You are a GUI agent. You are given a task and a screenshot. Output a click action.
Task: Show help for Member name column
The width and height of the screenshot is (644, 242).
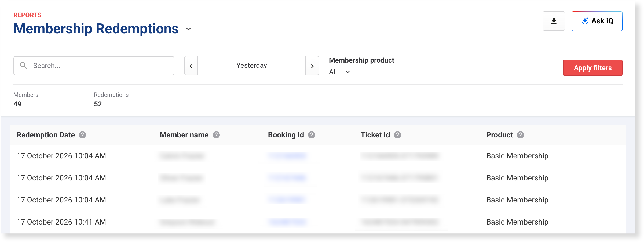pyautogui.click(x=216, y=135)
